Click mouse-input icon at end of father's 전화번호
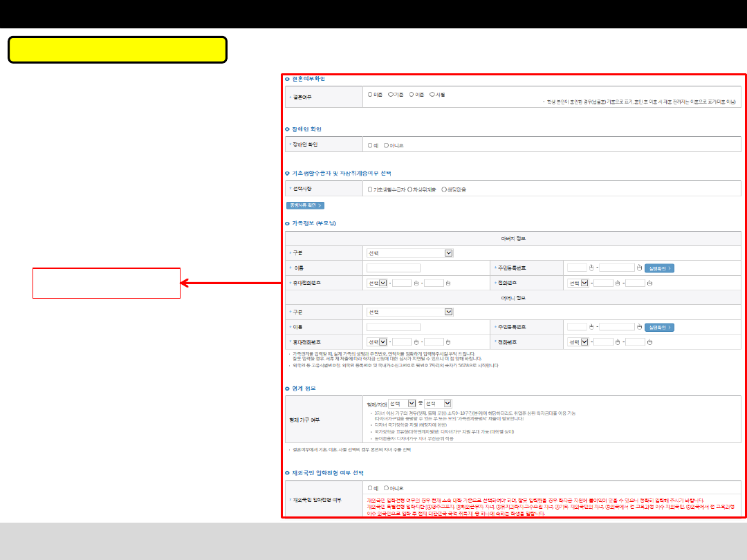Screen dimensions: 747x560 coord(649,283)
